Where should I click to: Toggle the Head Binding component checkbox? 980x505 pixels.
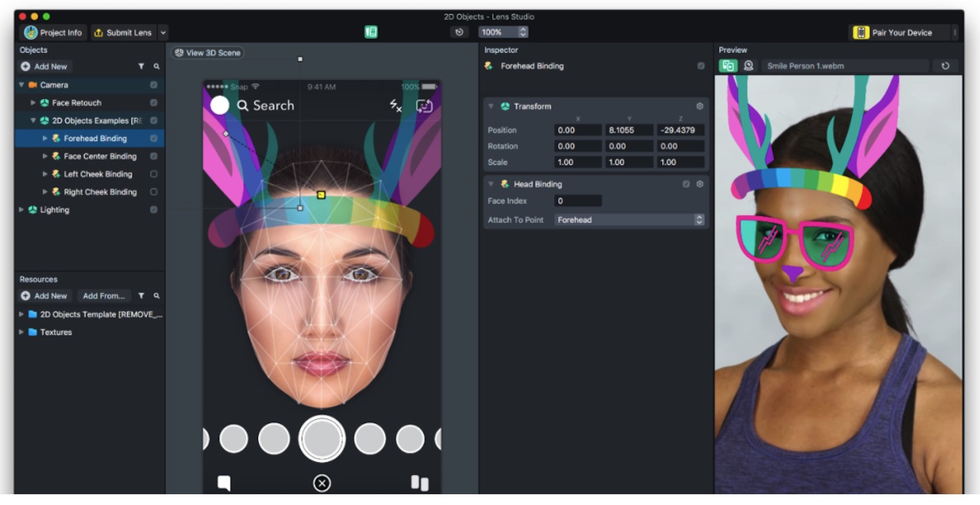[686, 184]
